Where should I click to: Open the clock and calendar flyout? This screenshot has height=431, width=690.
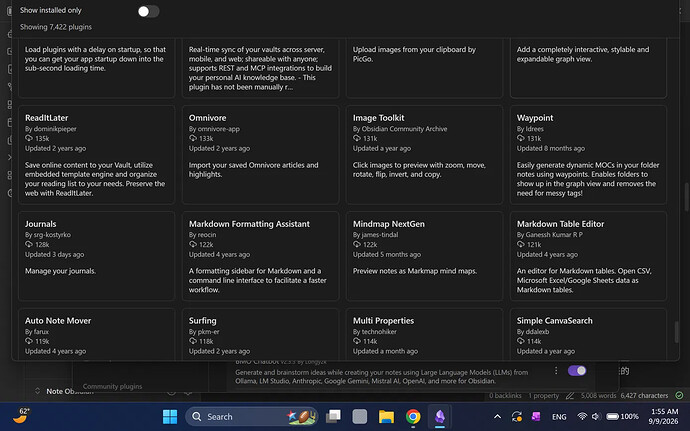[664, 416]
